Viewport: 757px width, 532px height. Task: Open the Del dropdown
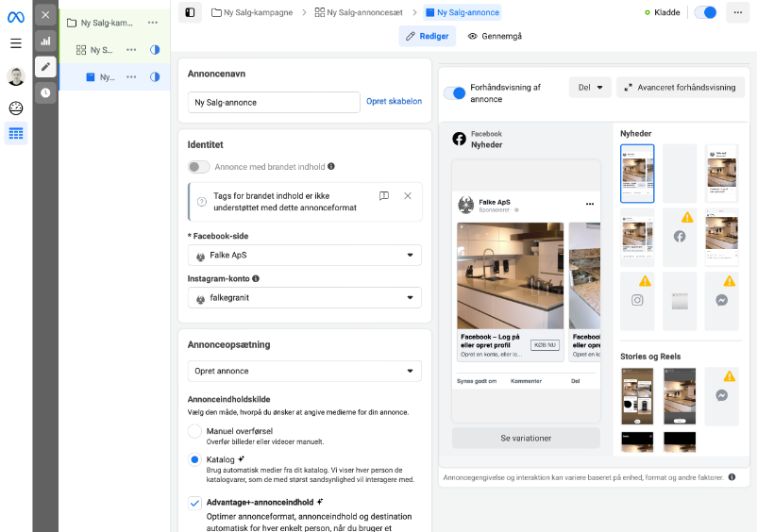590,88
